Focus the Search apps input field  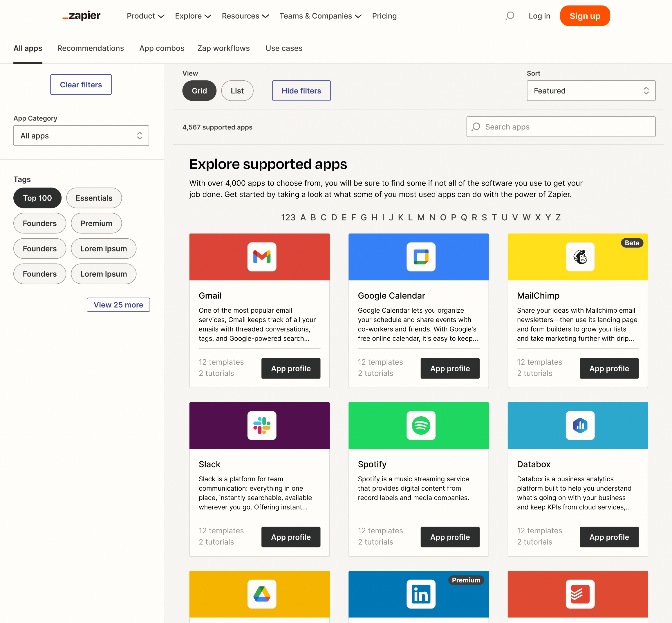pyautogui.click(x=561, y=127)
